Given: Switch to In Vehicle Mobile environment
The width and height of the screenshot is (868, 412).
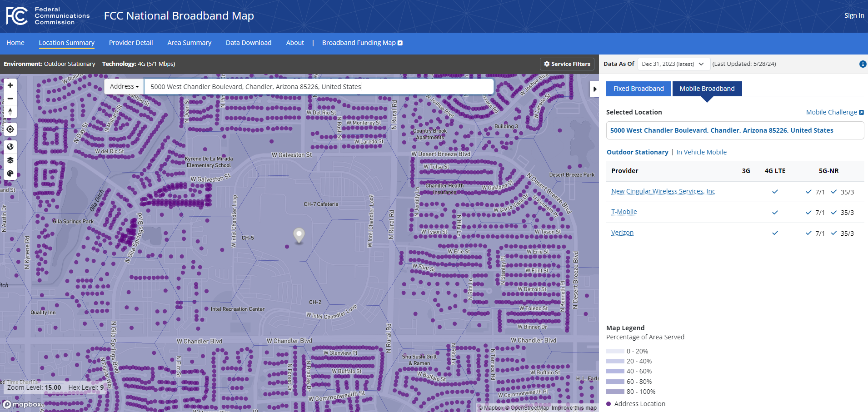Looking at the screenshot, I should click(x=701, y=152).
